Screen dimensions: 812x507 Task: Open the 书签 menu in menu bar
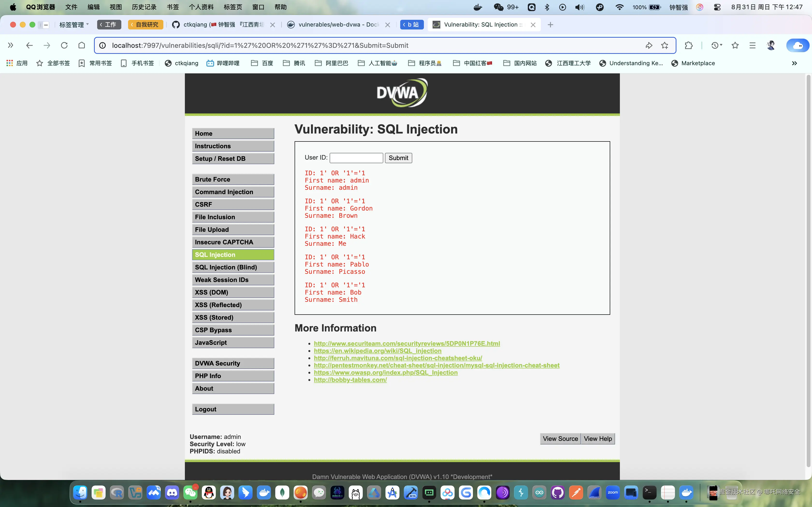[173, 7]
